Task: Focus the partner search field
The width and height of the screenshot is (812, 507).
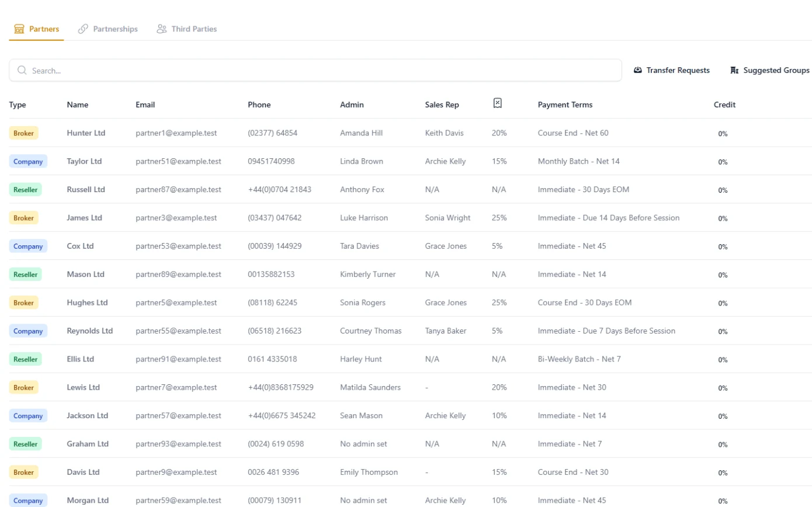Action: pos(315,70)
